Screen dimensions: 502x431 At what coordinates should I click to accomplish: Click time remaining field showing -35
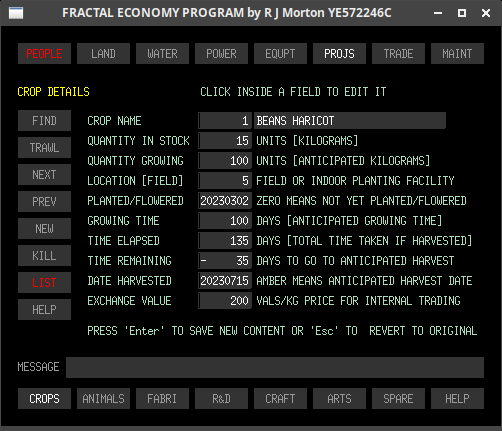pyautogui.click(x=225, y=261)
